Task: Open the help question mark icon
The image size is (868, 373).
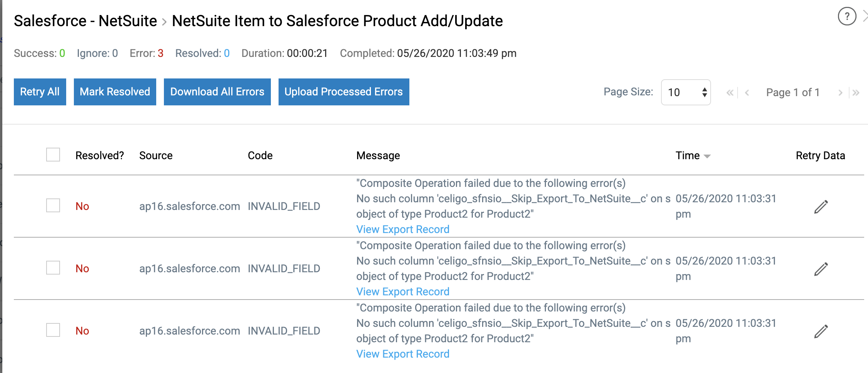Action: pyautogui.click(x=847, y=17)
